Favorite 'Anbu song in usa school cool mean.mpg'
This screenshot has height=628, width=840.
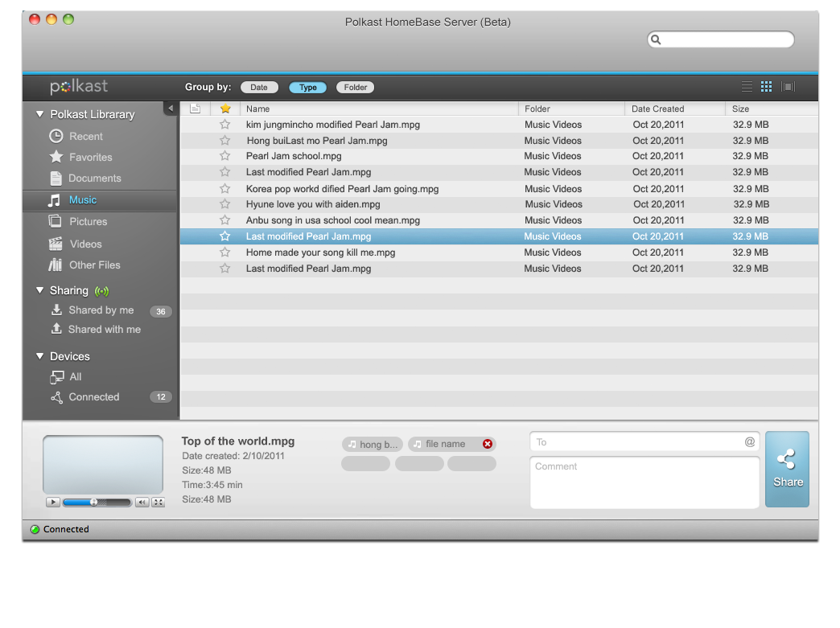225,220
